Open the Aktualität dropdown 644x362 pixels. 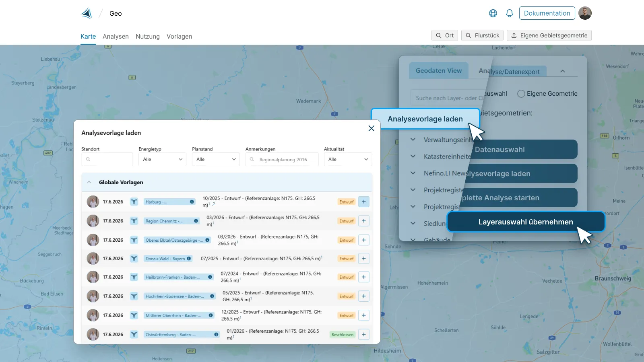[348, 159]
